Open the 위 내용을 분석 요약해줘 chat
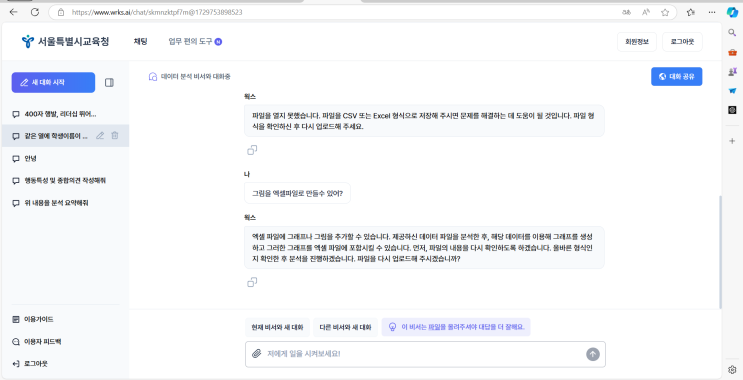The height and width of the screenshot is (380, 743). pyautogui.click(x=64, y=203)
